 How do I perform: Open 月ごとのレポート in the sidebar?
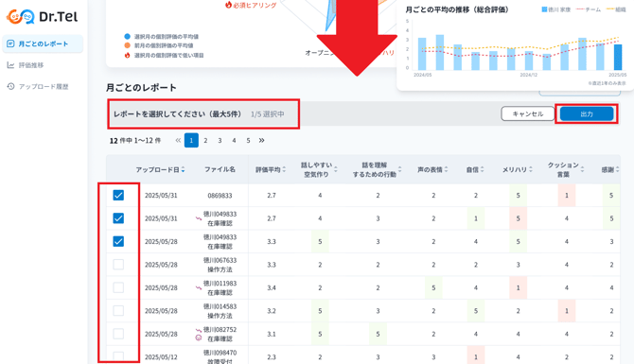(43, 43)
